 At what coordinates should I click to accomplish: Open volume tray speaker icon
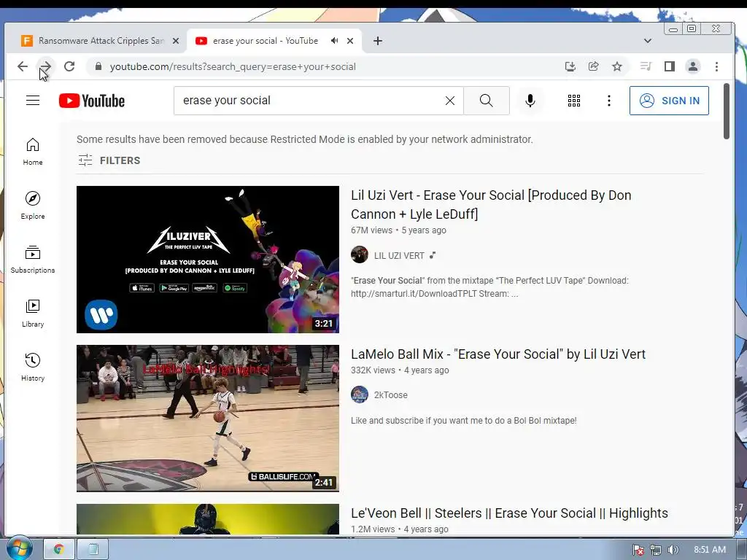[x=673, y=550]
